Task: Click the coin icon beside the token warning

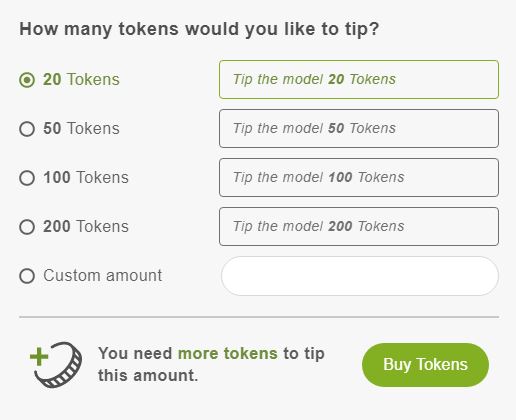Action: (56, 365)
